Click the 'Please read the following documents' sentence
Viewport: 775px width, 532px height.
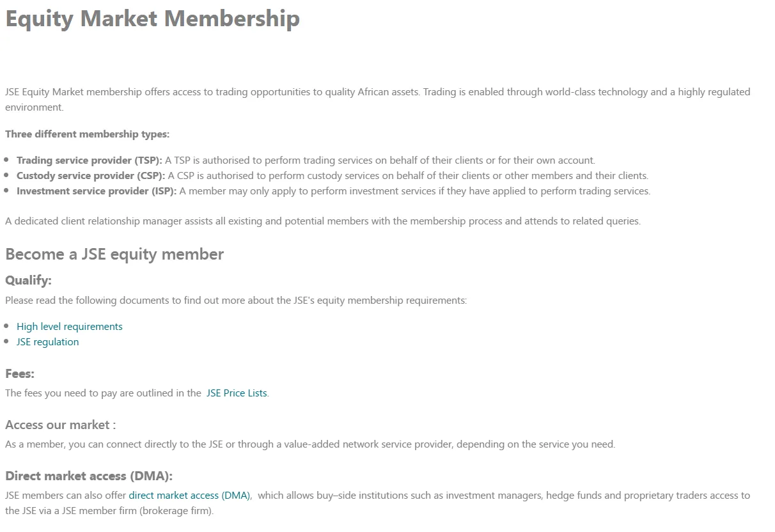(x=236, y=301)
